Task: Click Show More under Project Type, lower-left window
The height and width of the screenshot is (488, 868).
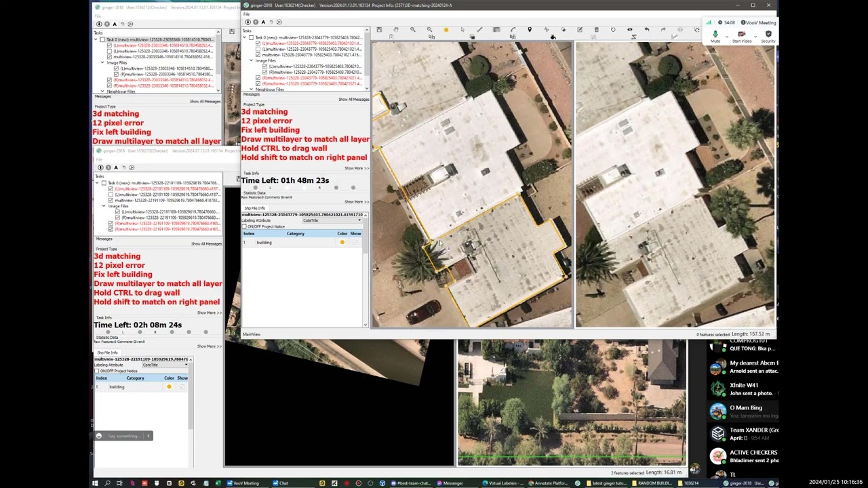Action: coord(209,312)
